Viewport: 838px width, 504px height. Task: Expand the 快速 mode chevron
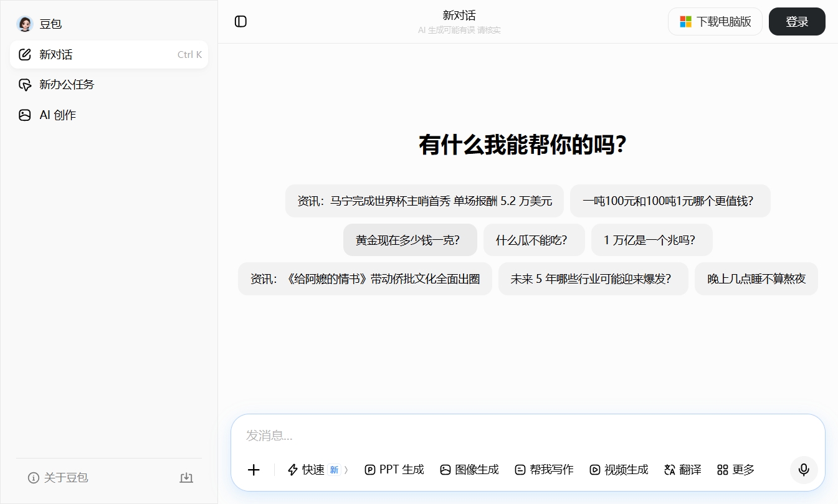pyautogui.click(x=346, y=470)
